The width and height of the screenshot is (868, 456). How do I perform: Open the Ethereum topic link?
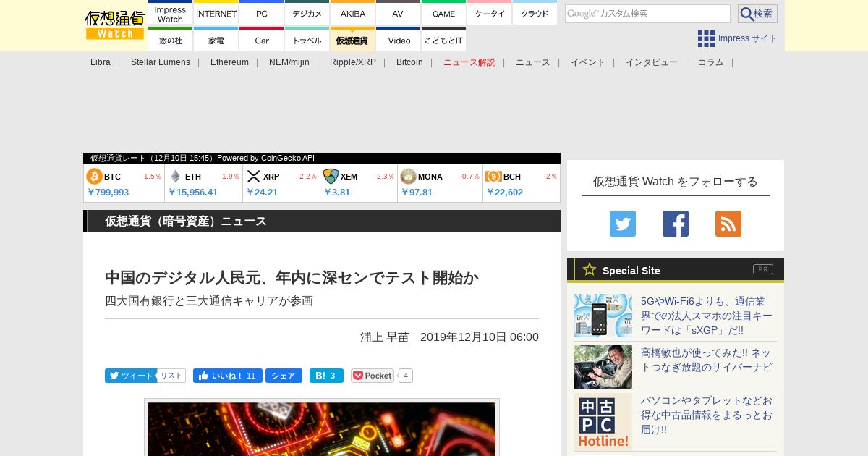point(229,62)
